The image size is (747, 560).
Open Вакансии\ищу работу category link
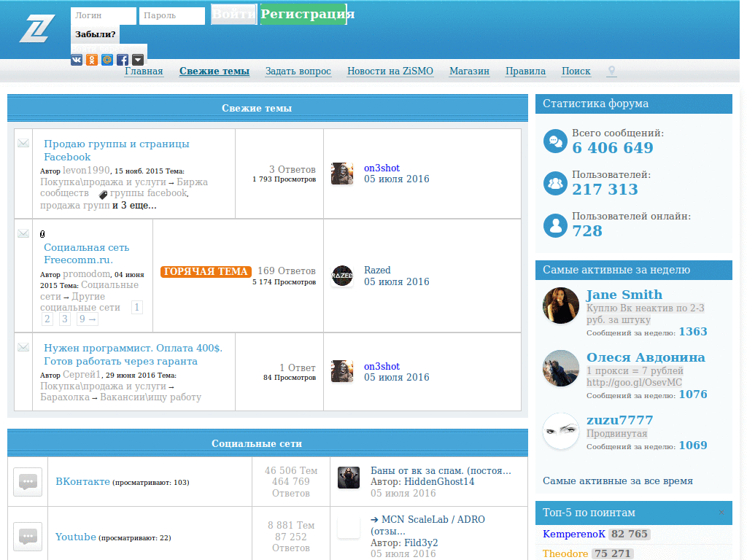(150, 397)
